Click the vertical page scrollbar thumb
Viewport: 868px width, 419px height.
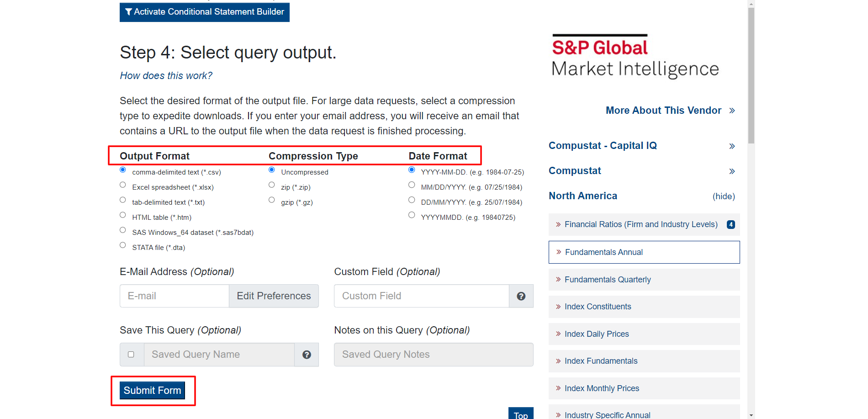point(751,75)
